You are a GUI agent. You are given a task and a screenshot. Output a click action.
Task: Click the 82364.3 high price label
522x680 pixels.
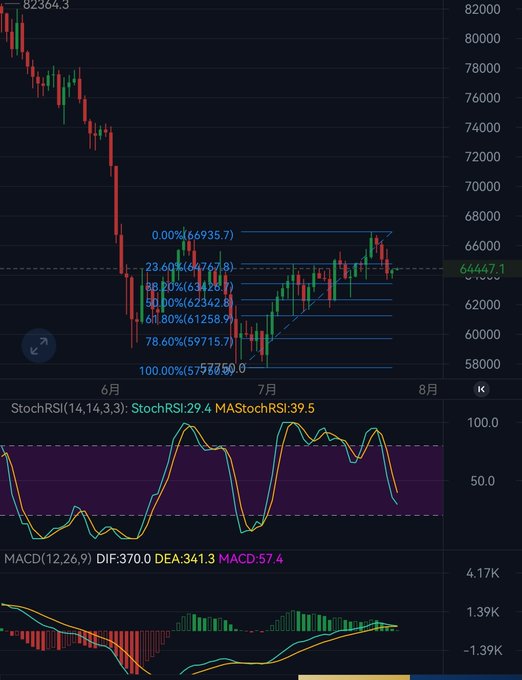click(46, 5)
